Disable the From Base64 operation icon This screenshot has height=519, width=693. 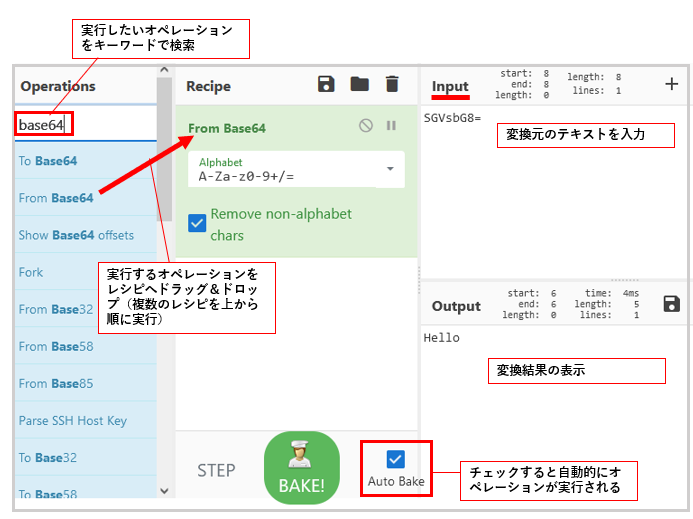[x=366, y=126]
